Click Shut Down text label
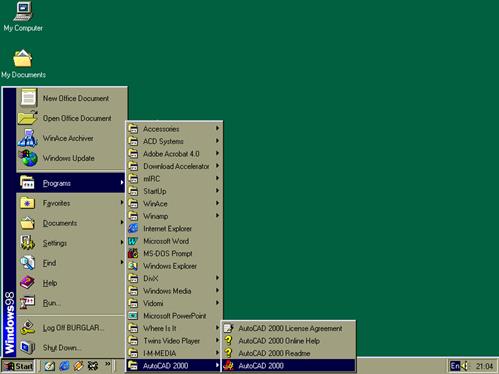The image size is (499, 374). [x=62, y=347]
